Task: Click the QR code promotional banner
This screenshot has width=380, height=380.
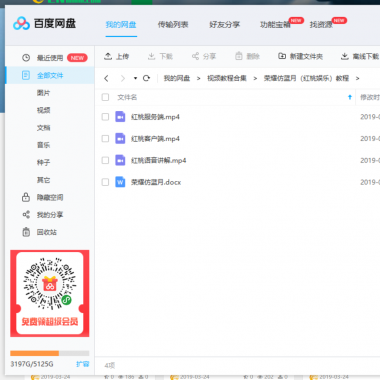Action: 50,293
